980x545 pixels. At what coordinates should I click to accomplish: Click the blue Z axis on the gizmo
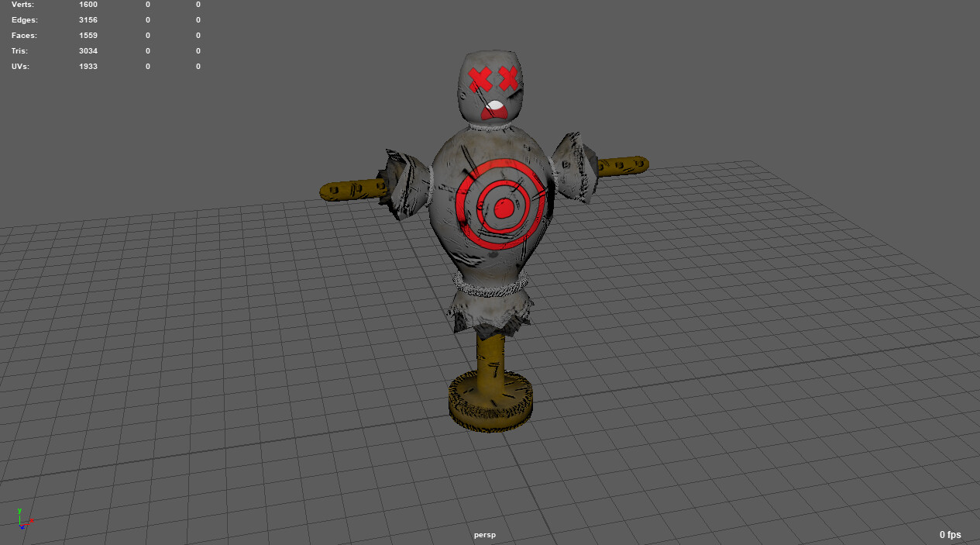[22, 527]
